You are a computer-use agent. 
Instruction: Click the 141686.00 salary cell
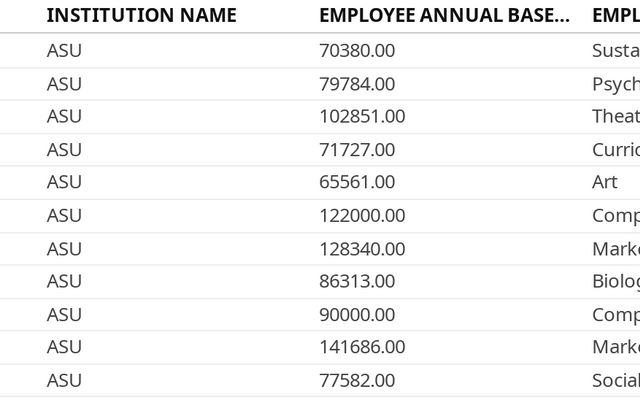coord(362,347)
